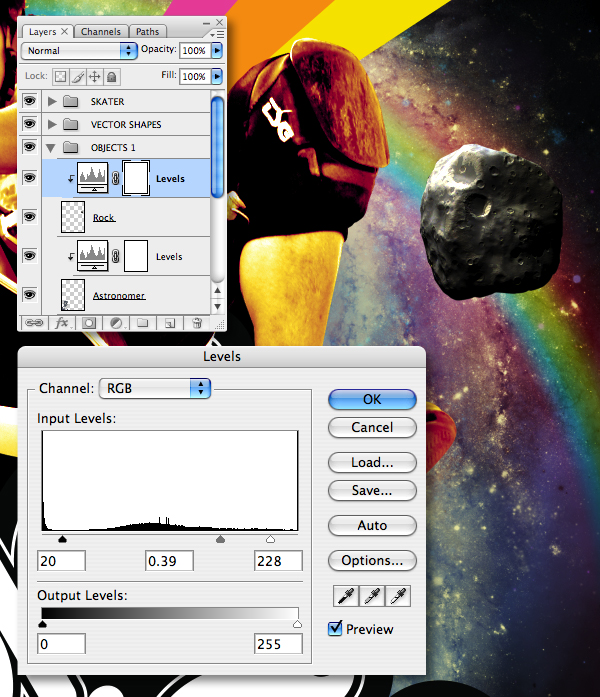Click the input midtone gray slider
The image size is (600, 697).
pyautogui.click(x=220, y=539)
